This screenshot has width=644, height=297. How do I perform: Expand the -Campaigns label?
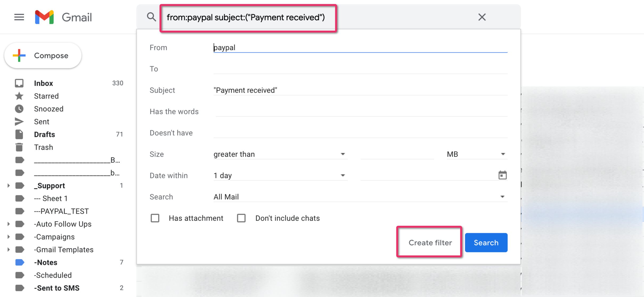[x=8, y=237]
